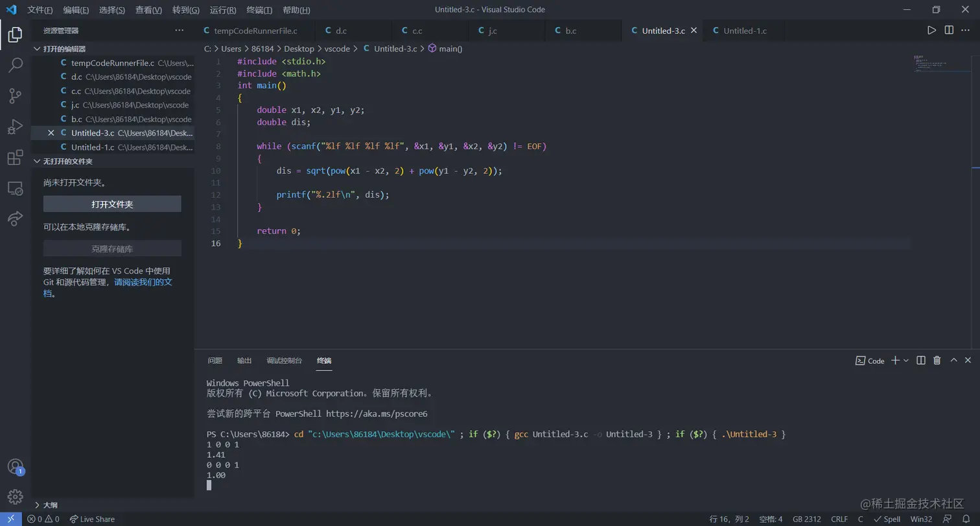Run the code with the play icon
980x526 pixels.
click(x=931, y=30)
